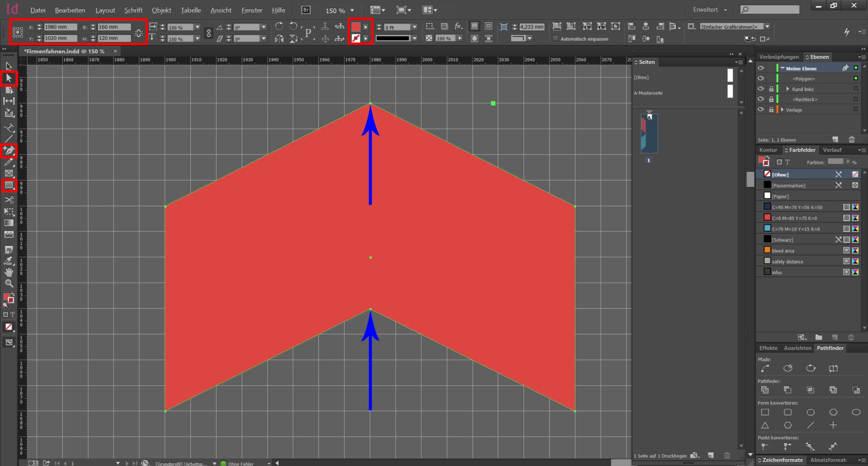
Task: Open the Erweitert workspace switcher
Action: coord(710,10)
